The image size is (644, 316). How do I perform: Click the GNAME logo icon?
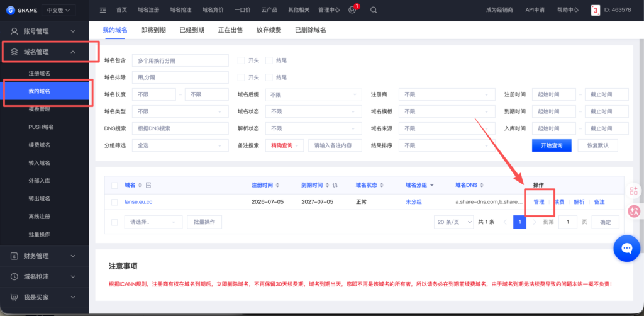point(11,10)
